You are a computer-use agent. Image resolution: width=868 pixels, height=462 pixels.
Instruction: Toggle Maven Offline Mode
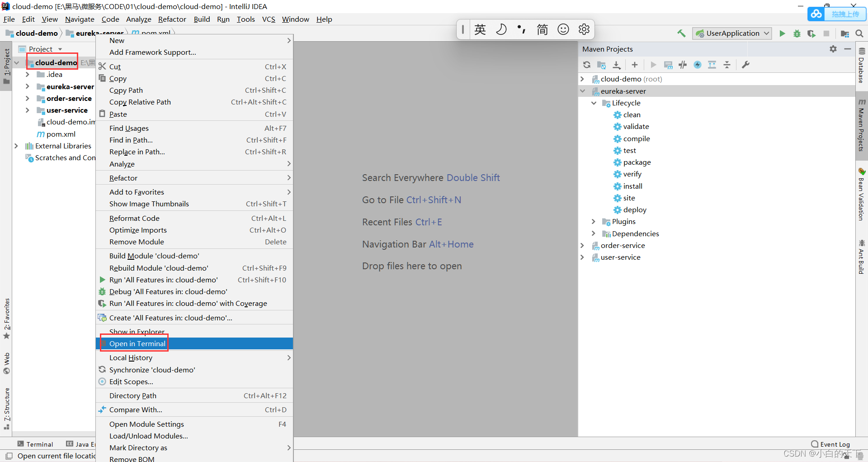click(683, 65)
